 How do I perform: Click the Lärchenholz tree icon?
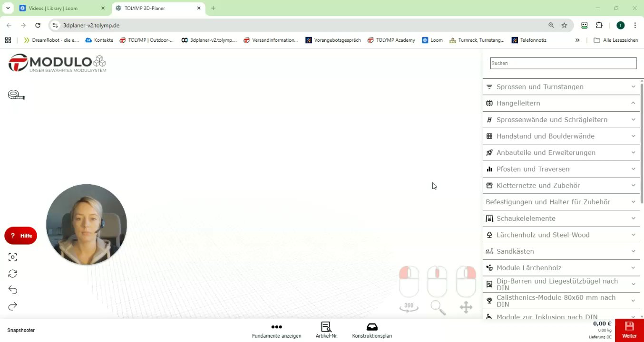[489, 235]
